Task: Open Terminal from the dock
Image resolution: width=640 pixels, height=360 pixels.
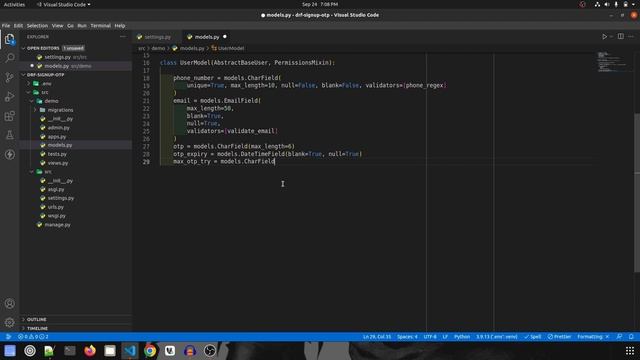Action: point(70,351)
